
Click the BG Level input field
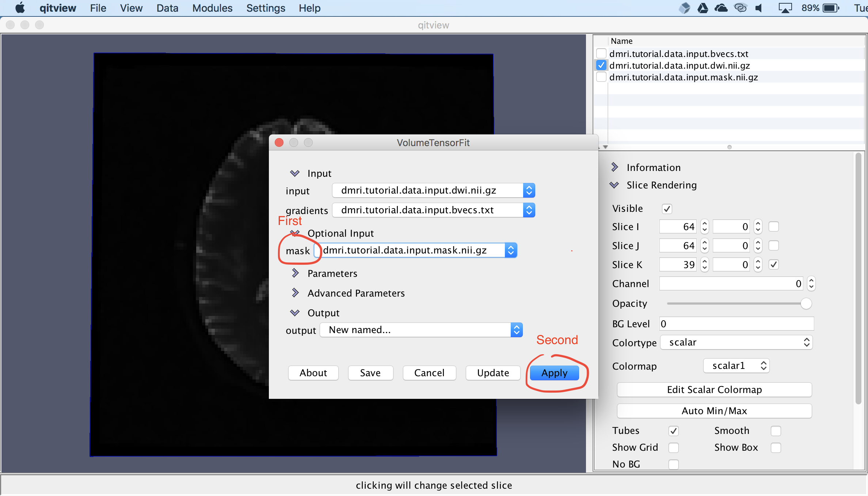coord(736,324)
